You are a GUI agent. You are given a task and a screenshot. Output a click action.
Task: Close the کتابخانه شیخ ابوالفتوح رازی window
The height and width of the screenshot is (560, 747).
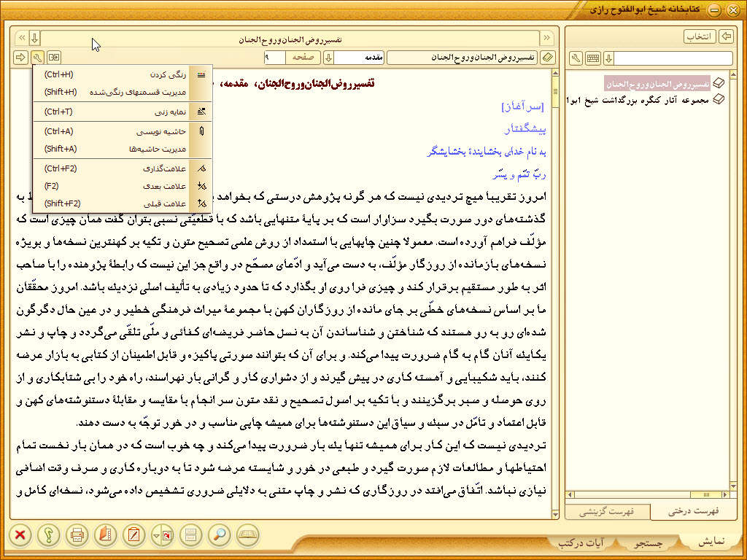(x=734, y=10)
